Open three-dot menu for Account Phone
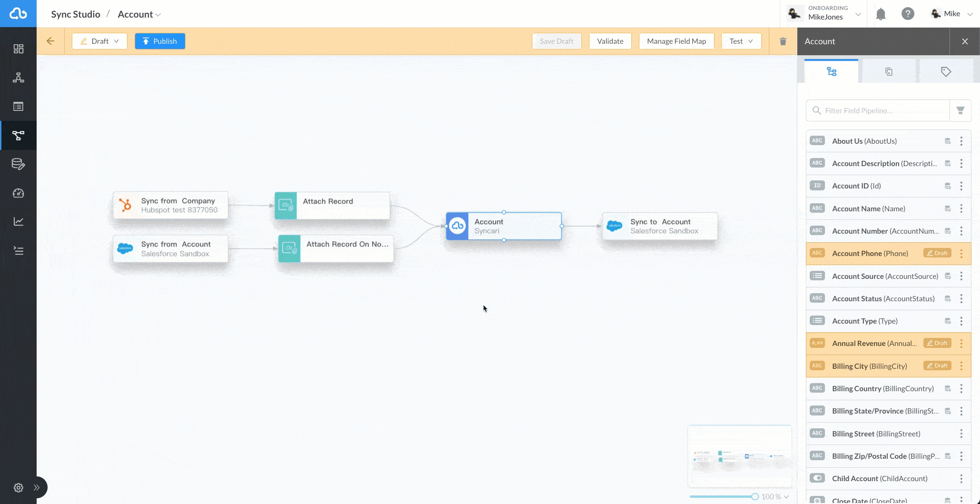The image size is (980, 504). (x=961, y=254)
